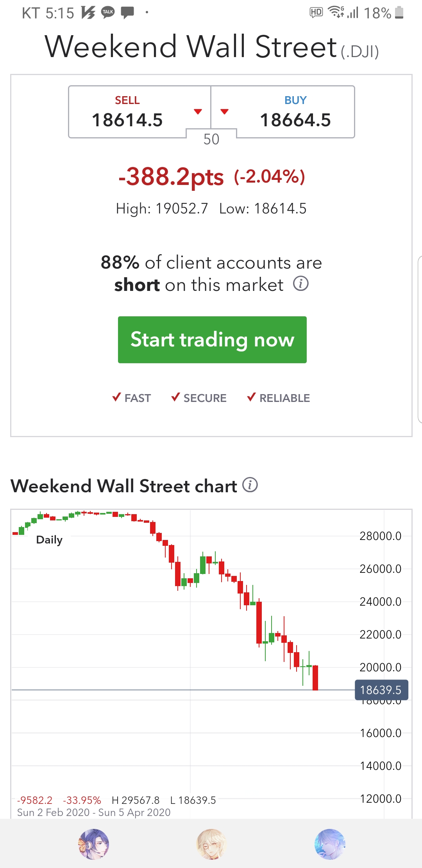The height and width of the screenshot is (868, 422).
Task: Tap the message bubble notification icon
Action: tap(127, 13)
